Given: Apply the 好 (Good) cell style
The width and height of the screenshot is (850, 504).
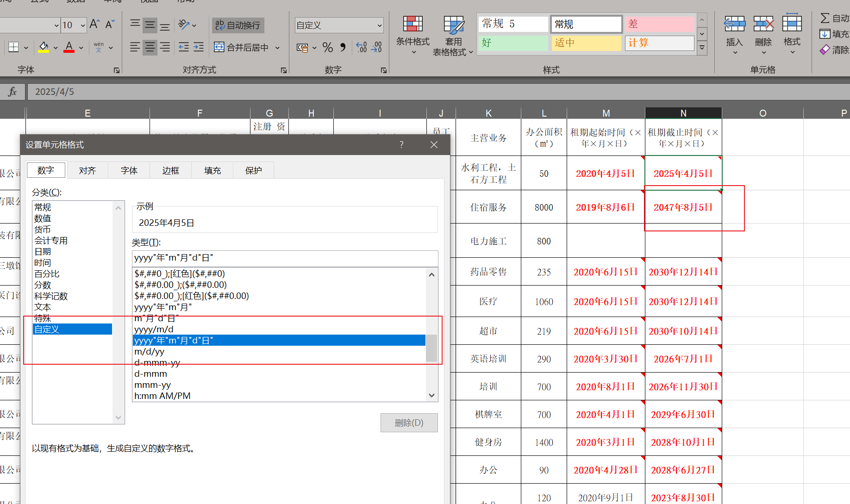Looking at the screenshot, I should point(513,43).
